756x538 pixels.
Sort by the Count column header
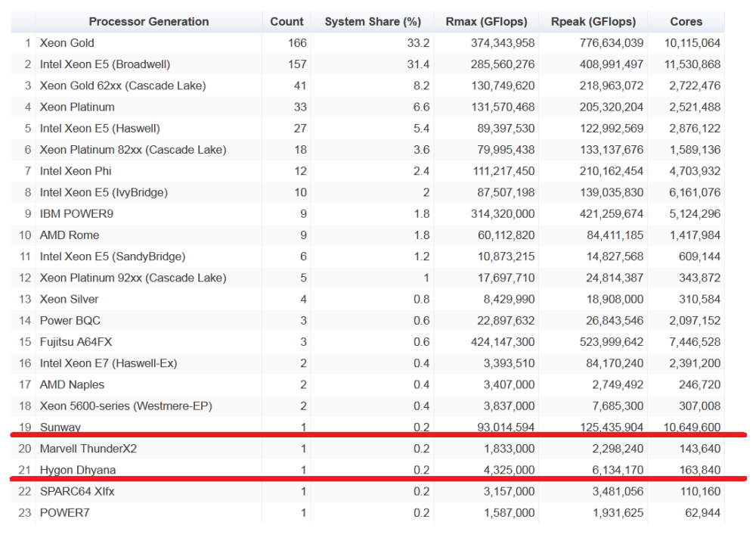coord(287,21)
